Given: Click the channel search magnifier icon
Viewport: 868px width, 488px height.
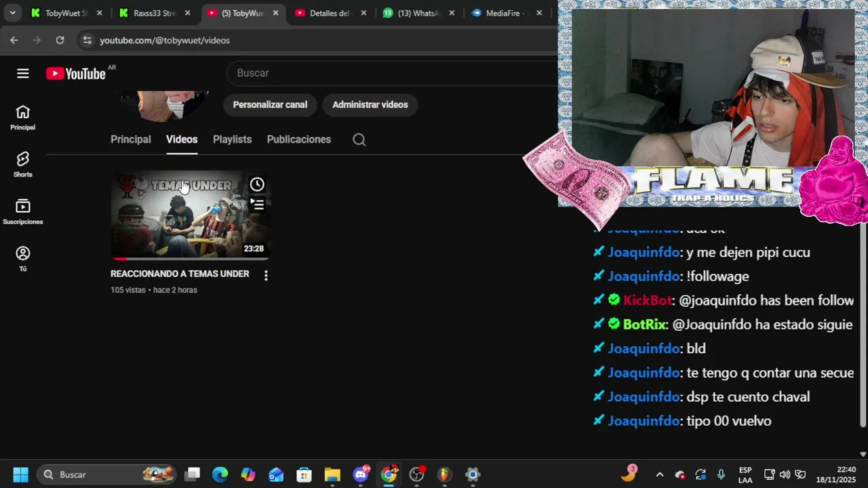Looking at the screenshot, I should (x=359, y=140).
